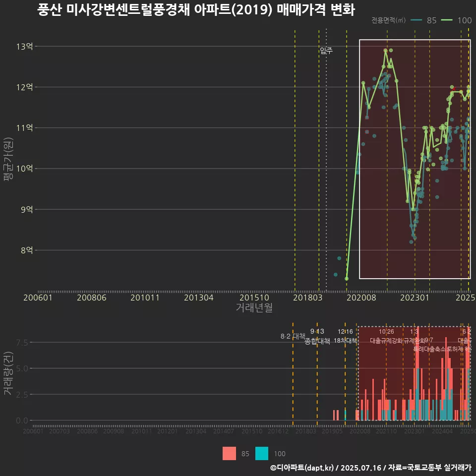Image resolution: width=476 pixels, height=476 pixels.
Task: Click the 8·2 대책 policy annotation
Action: pos(293,336)
